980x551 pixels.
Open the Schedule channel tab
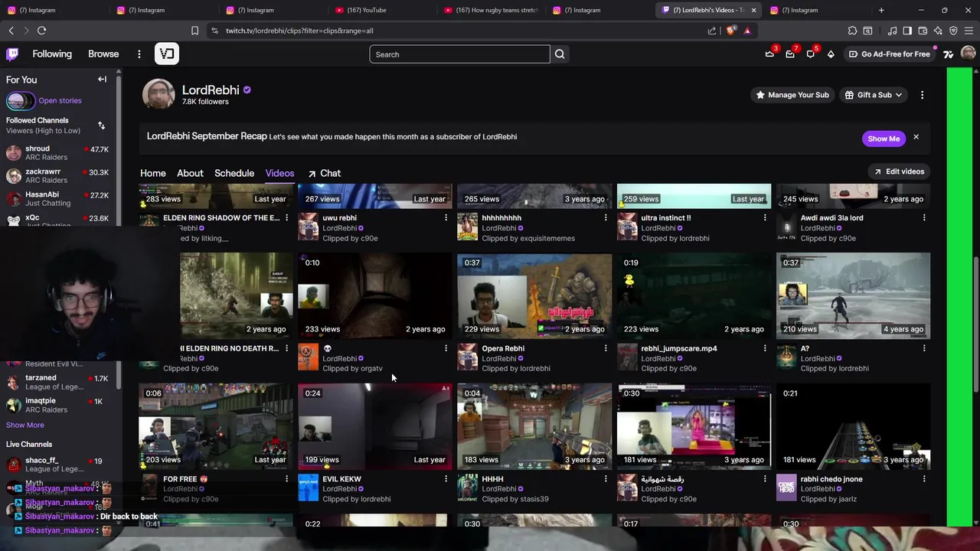click(234, 174)
